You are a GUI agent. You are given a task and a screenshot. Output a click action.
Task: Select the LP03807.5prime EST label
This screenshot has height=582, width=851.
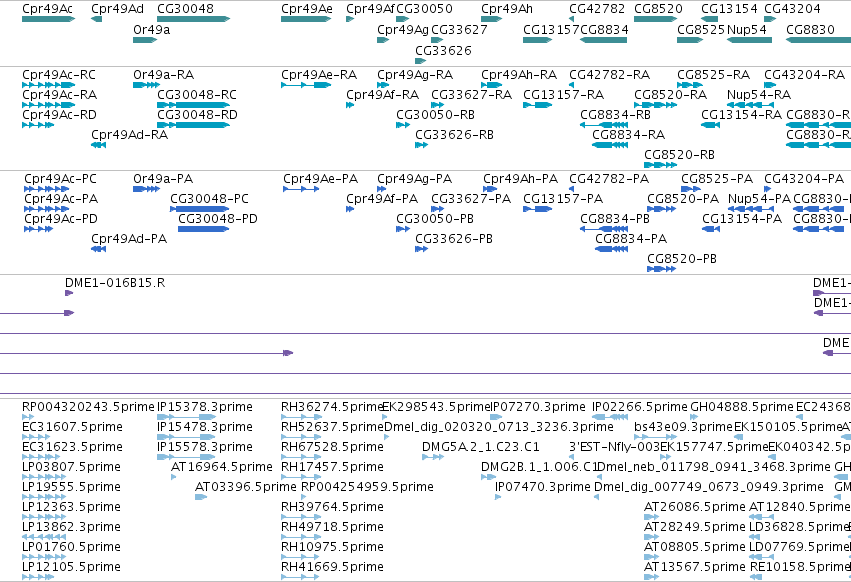pos(71,467)
